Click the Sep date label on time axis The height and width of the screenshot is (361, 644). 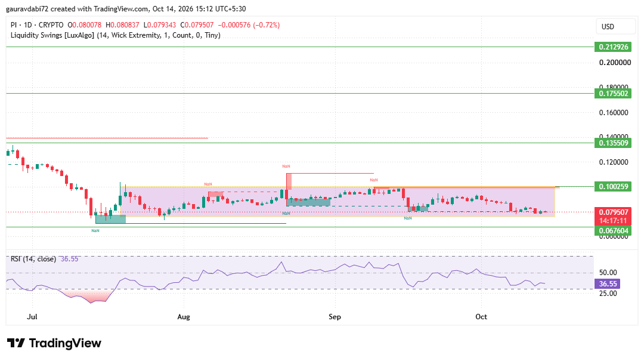click(335, 317)
